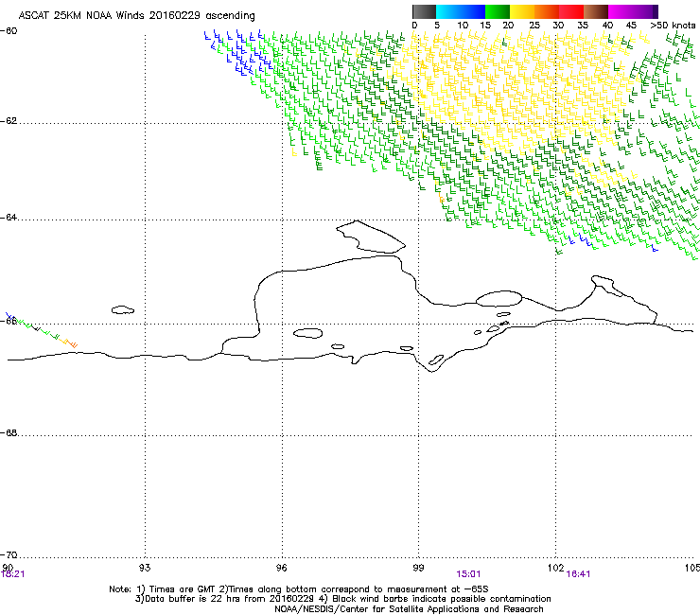Click the oval island near 96.5E, 66.2S

tap(308, 333)
